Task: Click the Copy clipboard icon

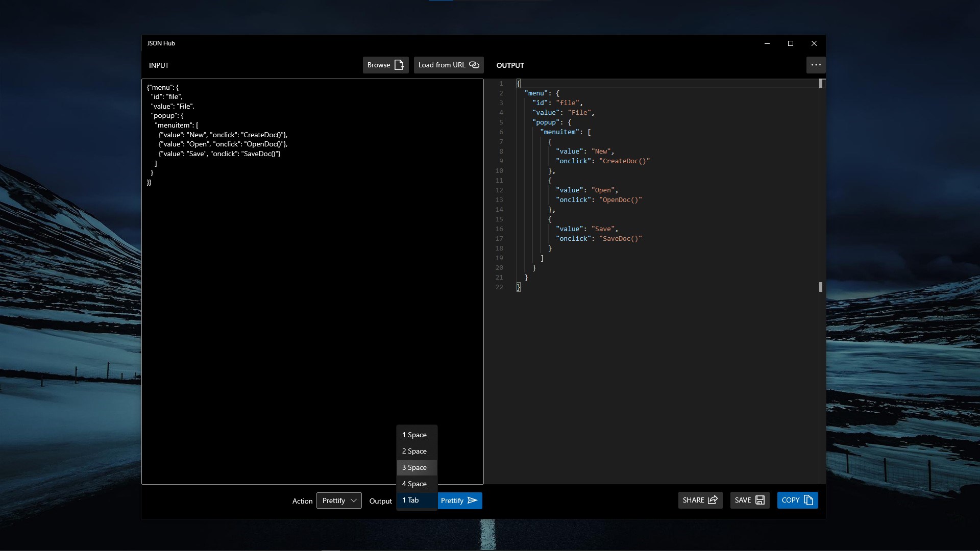Action: [x=808, y=500]
